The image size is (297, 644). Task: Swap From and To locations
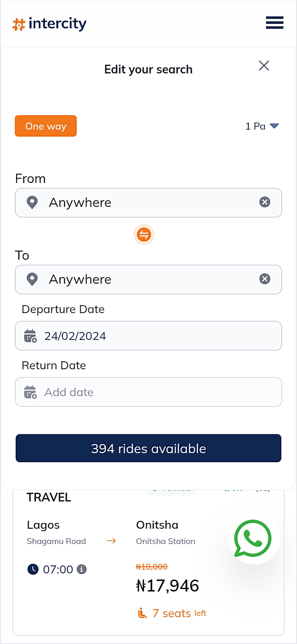pyautogui.click(x=144, y=235)
